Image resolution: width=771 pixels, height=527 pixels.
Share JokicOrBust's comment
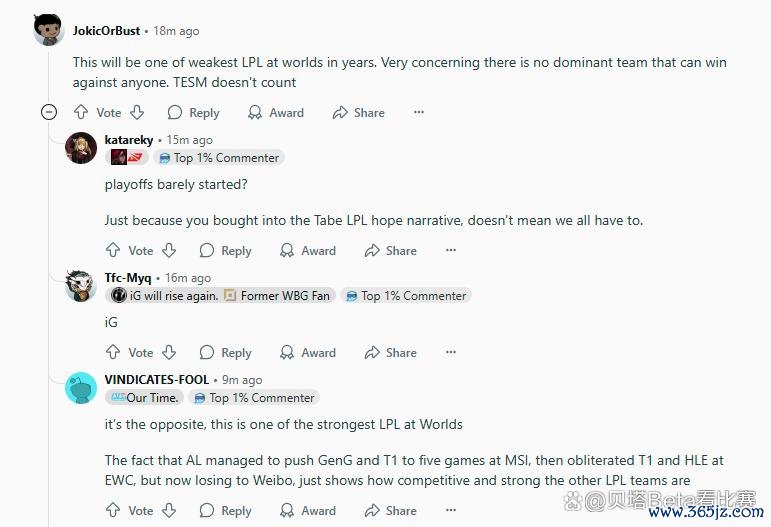[x=358, y=113]
